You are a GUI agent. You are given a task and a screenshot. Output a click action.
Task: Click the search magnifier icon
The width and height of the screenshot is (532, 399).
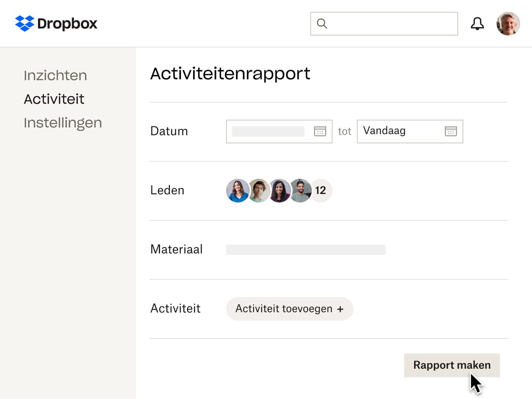click(322, 24)
